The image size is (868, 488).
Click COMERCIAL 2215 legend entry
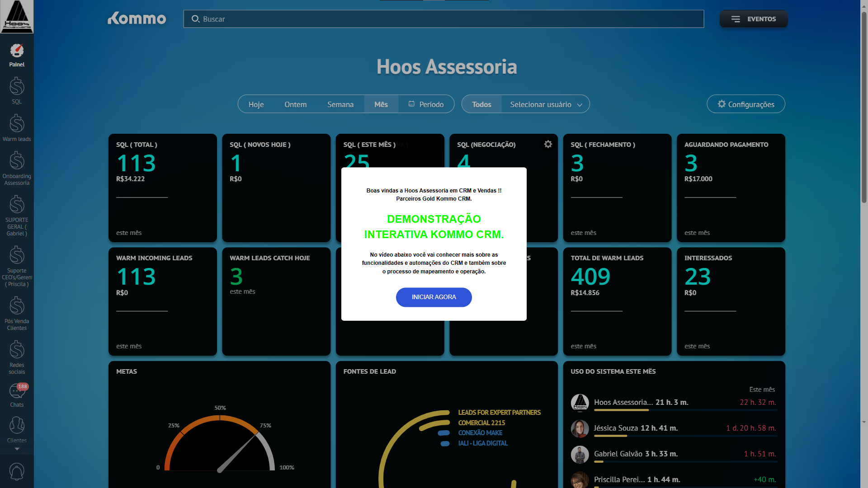tap(481, 423)
